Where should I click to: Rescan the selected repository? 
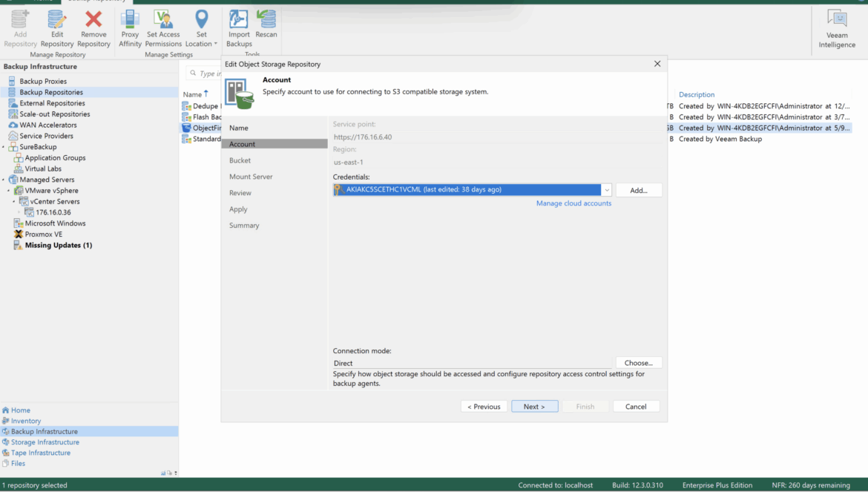(266, 24)
